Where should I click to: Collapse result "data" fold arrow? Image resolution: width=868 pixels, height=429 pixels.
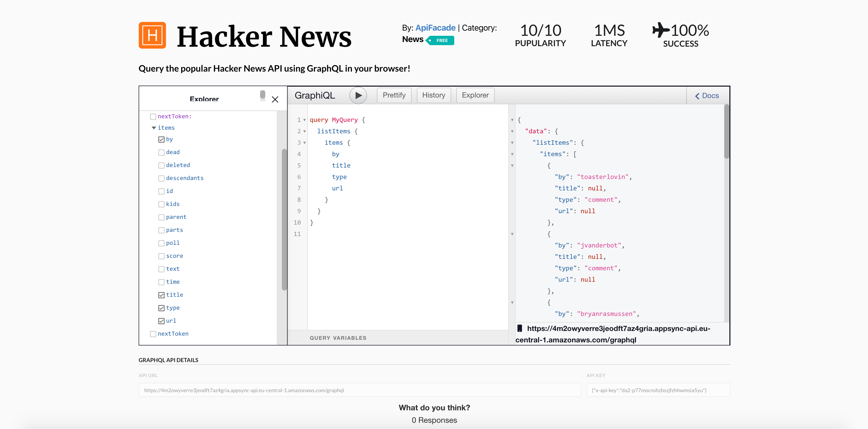tap(512, 132)
